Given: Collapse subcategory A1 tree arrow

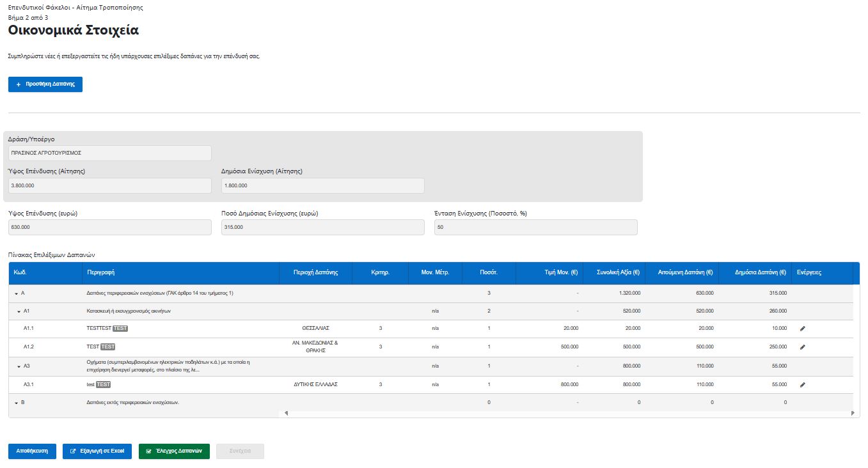Looking at the screenshot, I should point(19,311).
